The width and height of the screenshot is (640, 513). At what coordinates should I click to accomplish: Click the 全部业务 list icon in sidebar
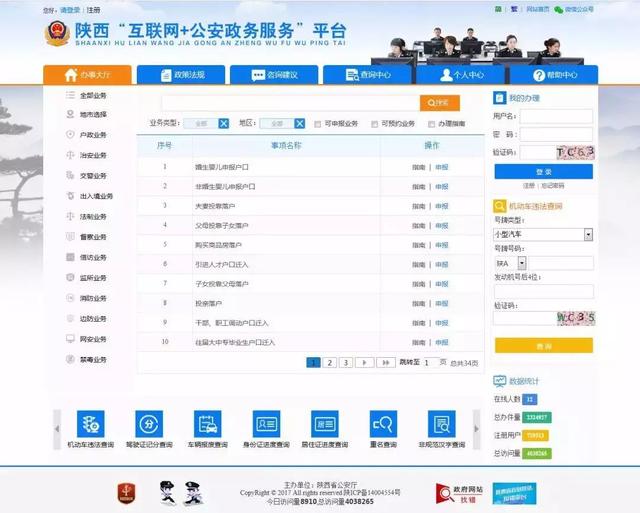point(70,95)
